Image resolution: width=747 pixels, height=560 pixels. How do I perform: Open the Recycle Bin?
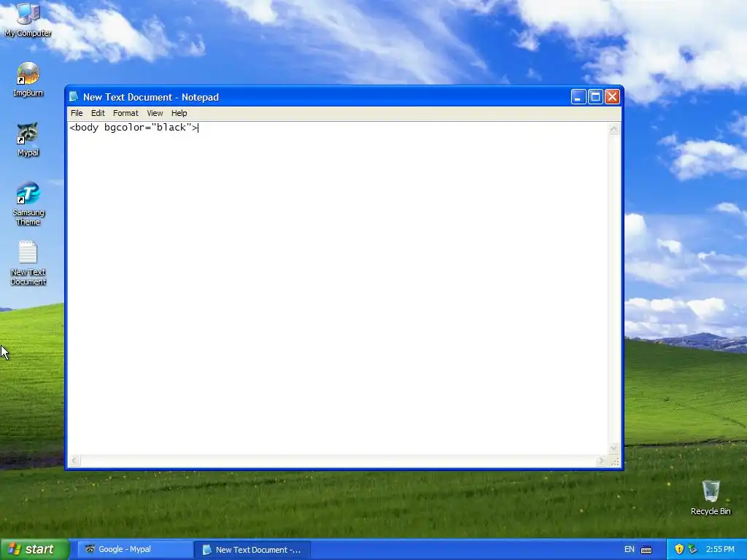tap(711, 497)
